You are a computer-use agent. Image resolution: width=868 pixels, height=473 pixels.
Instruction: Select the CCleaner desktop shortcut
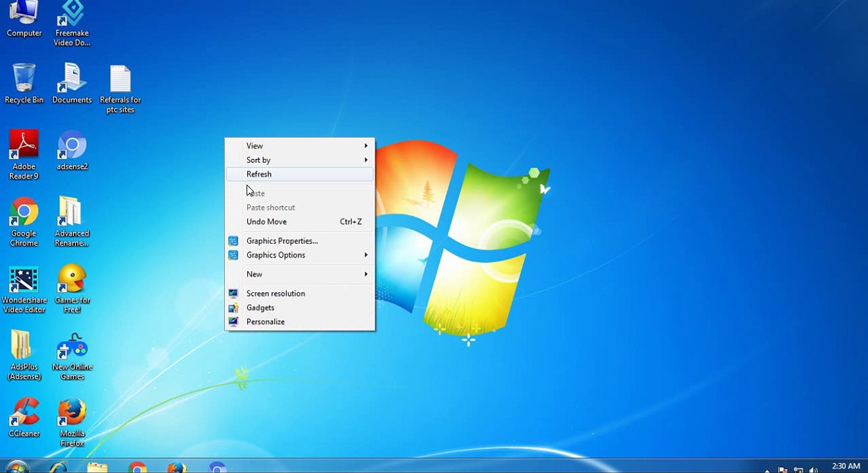tap(24, 418)
